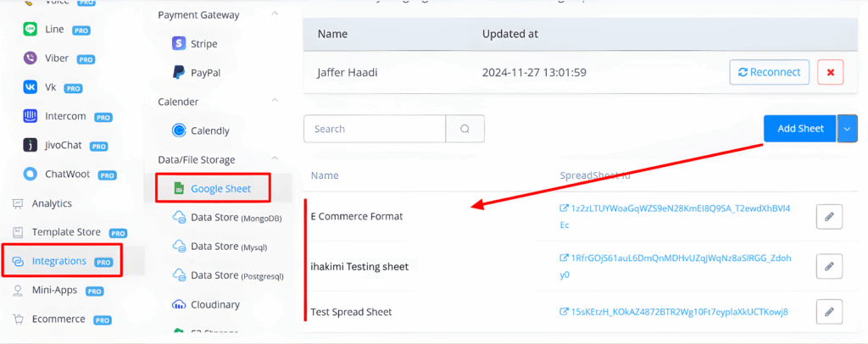Click pencil icon for Test Spread Sheet
The width and height of the screenshot is (868, 344).
(x=829, y=311)
